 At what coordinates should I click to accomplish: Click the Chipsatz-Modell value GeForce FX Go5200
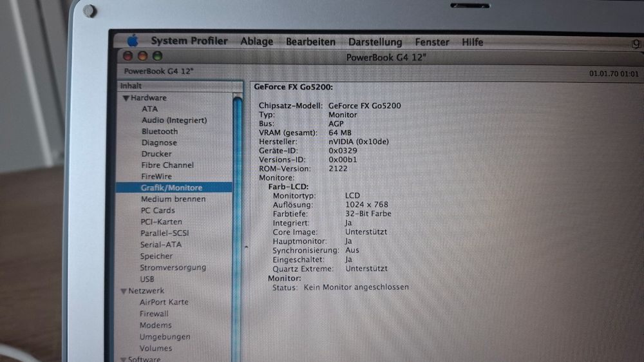click(x=365, y=106)
